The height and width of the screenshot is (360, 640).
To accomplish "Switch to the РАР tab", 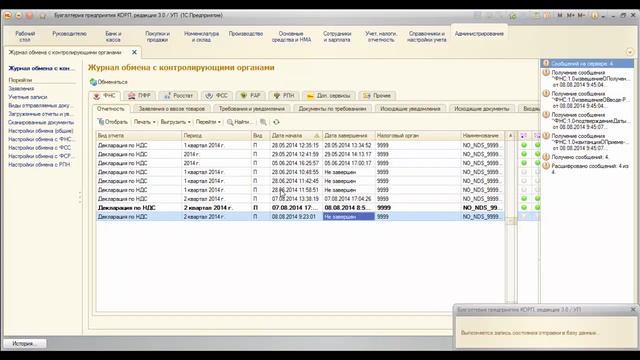I will tap(250, 96).
